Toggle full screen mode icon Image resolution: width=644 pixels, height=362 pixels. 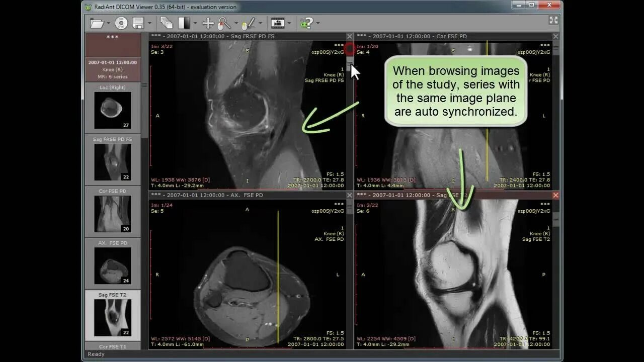(x=553, y=20)
